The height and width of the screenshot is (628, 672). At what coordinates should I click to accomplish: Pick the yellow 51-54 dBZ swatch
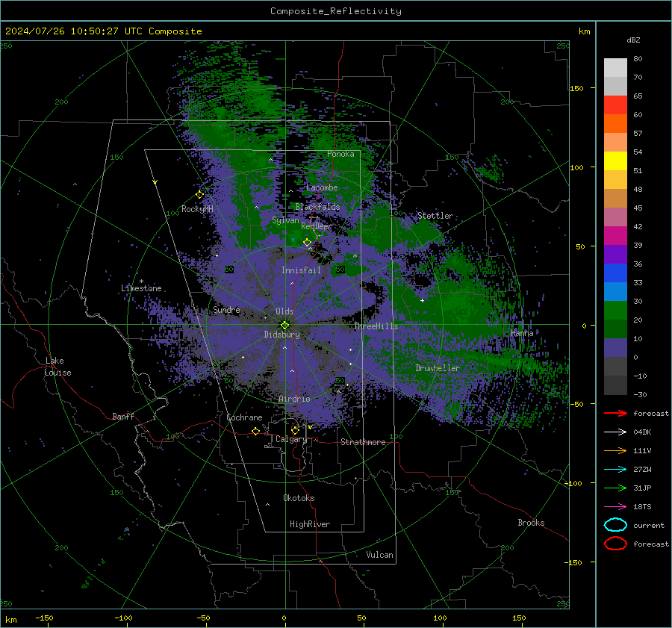(615, 161)
